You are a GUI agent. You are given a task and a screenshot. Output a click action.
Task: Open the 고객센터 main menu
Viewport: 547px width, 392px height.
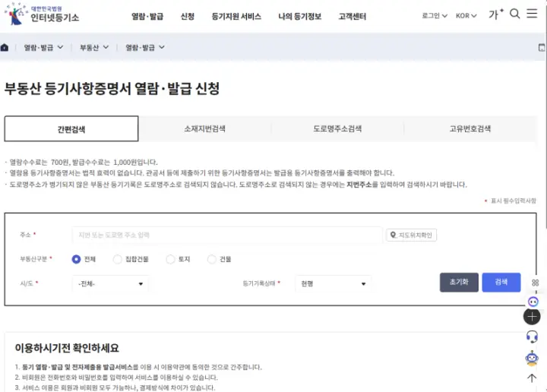click(x=353, y=17)
